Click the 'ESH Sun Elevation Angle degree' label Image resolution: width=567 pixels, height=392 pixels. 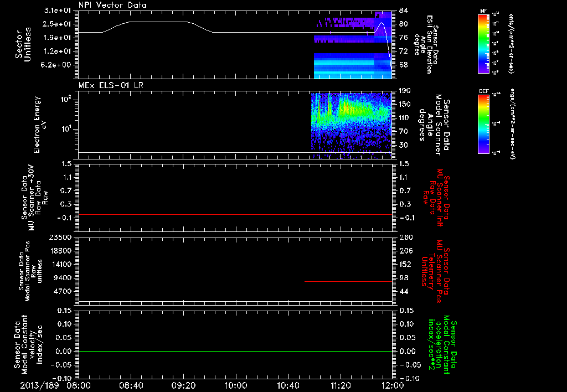[427, 44]
